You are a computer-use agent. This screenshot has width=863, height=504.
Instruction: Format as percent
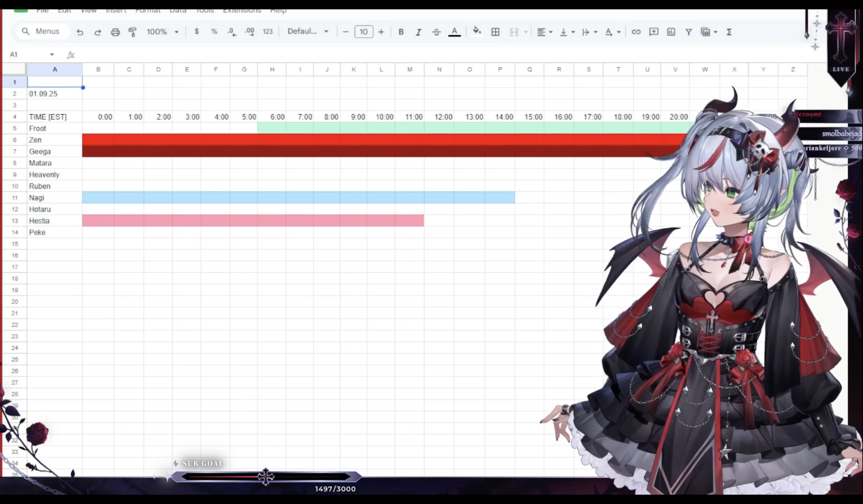(214, 31)
